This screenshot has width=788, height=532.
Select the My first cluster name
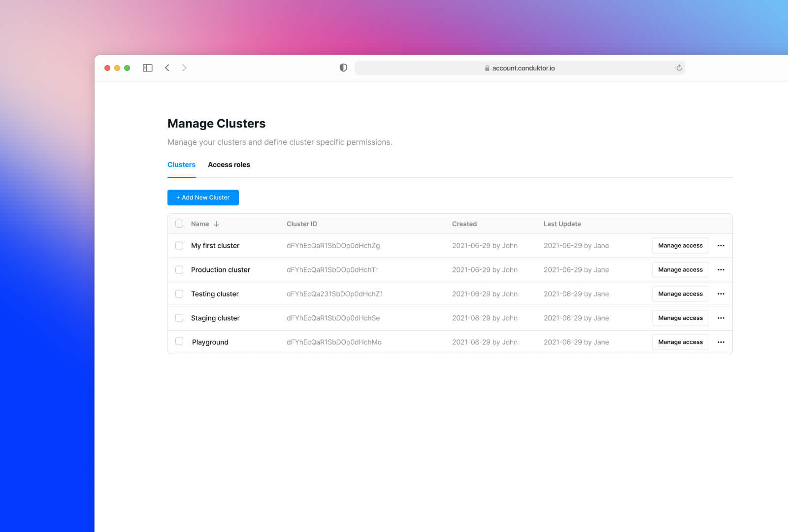click(x=215, y=246)
